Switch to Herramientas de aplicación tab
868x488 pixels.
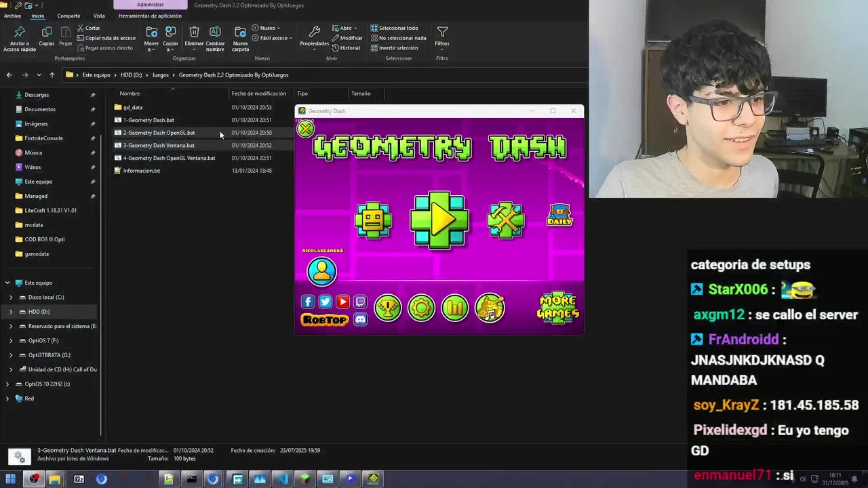click(150, 16)
